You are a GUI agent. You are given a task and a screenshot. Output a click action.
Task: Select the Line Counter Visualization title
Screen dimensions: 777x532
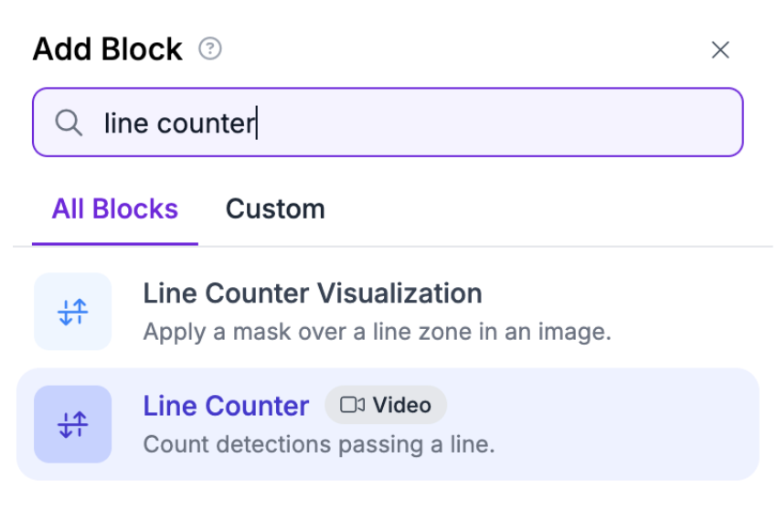pos(312,293)
